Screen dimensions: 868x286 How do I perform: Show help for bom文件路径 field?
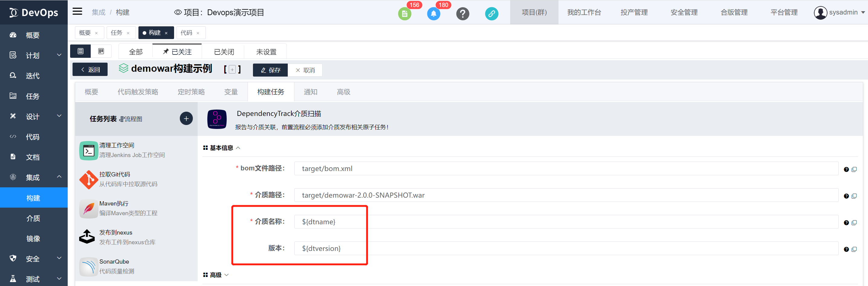(x=846, y=169)
